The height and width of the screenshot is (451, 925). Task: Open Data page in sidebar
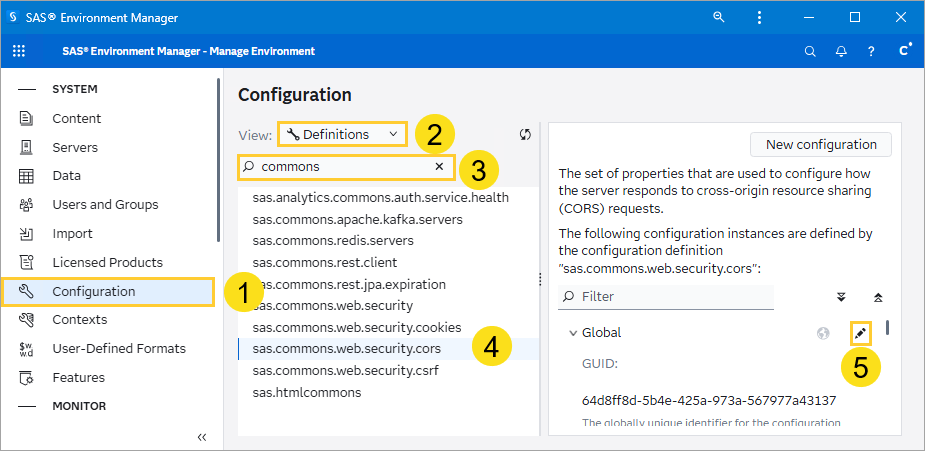pos(67,176)
